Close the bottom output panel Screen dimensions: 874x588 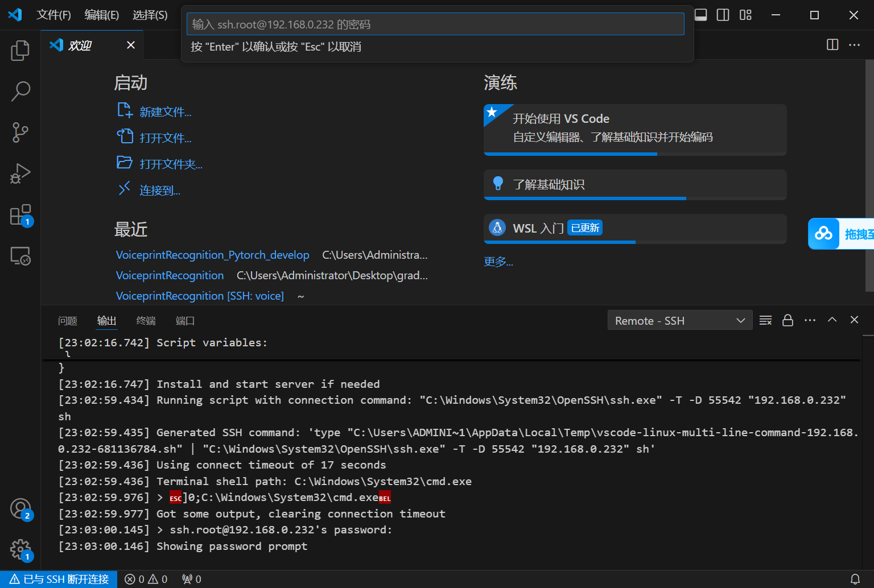click(x=854, y=320)
